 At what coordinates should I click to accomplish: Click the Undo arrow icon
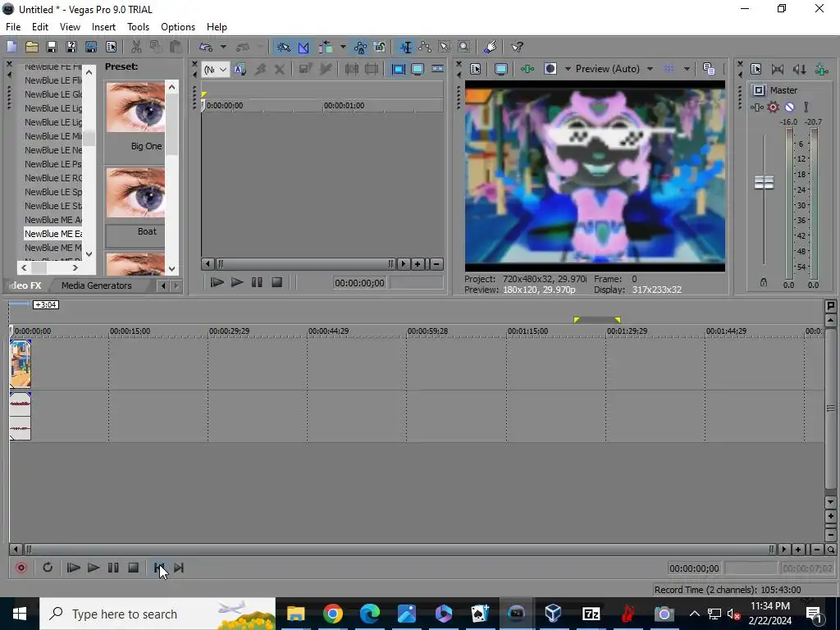[206, 47]
